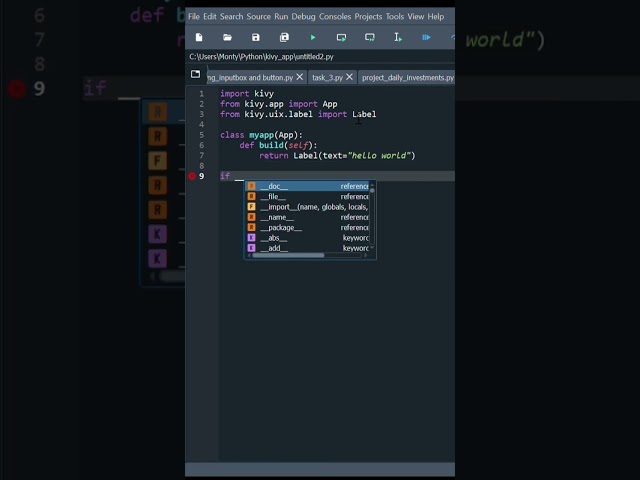Viewport: 640px width, 480px height.
Task: Open the Debug menu
Action: click(303, 17)
